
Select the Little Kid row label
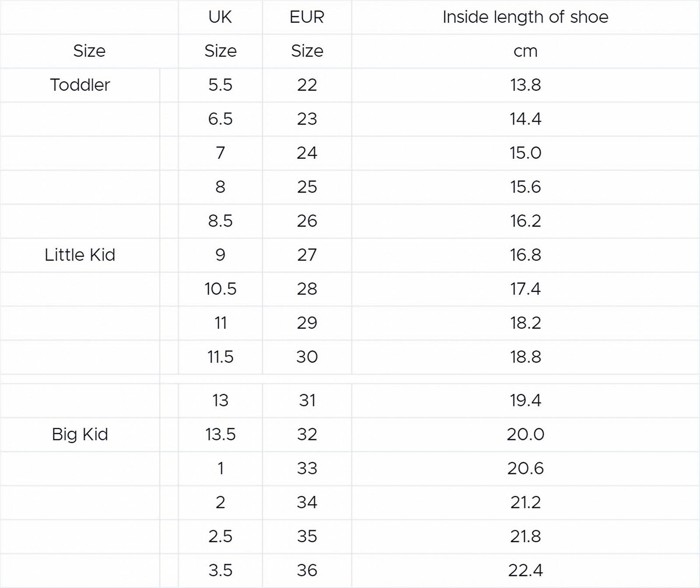point(80,255)
